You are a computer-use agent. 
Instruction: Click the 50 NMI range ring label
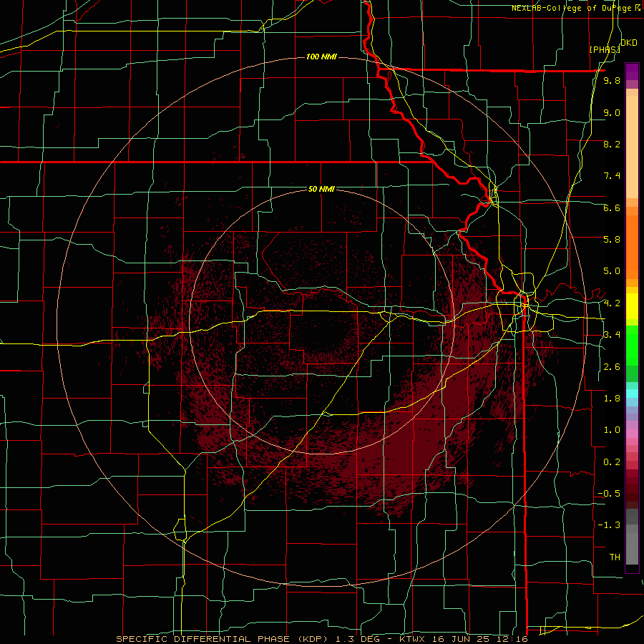[321, 190]
